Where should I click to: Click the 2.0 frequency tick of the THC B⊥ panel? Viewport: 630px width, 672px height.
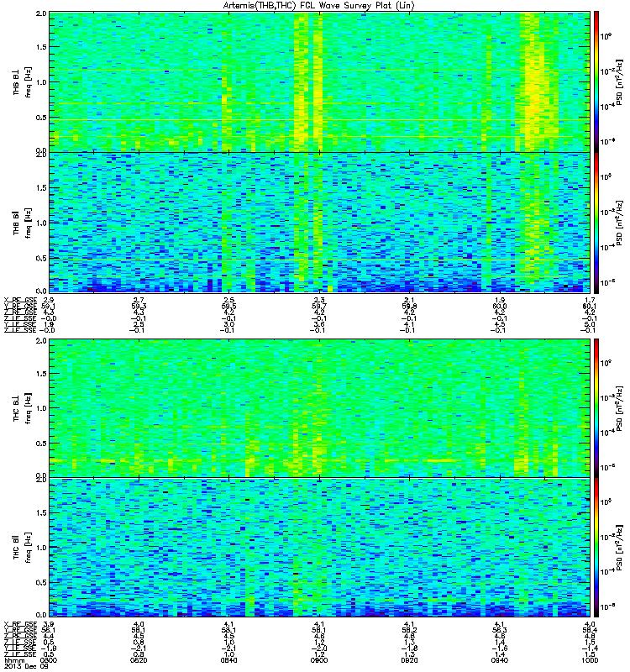point(41,340)
